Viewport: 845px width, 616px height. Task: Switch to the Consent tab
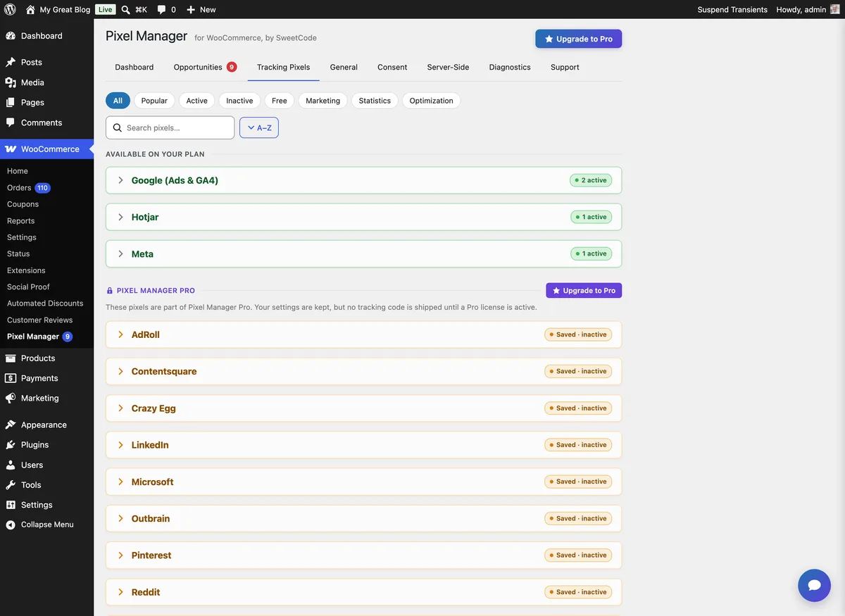(392, 68)
